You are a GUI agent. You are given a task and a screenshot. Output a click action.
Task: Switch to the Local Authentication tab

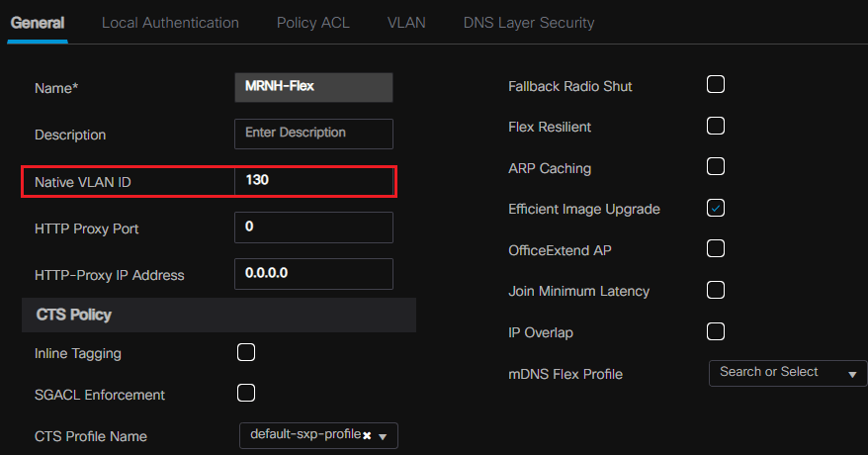(170, 22)
